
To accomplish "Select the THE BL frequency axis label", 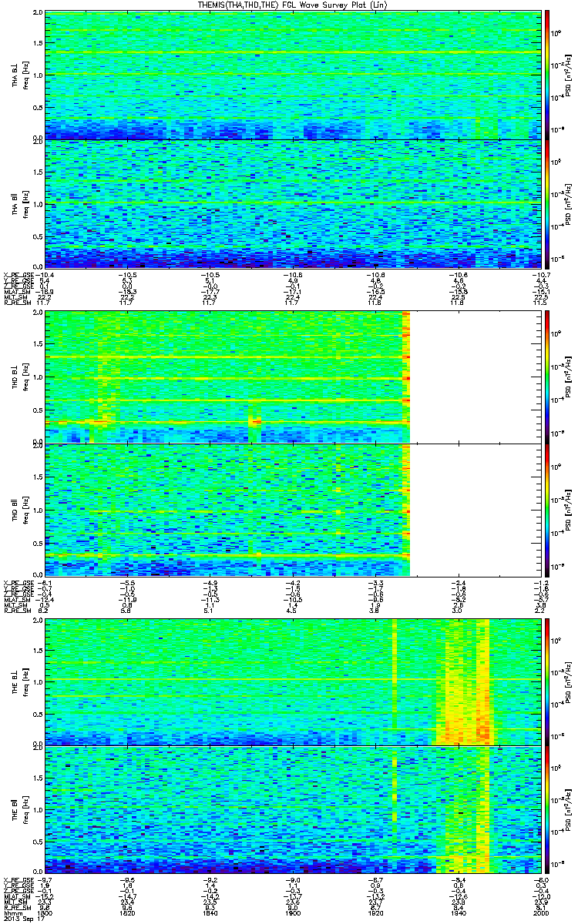I will click(19, 681).
